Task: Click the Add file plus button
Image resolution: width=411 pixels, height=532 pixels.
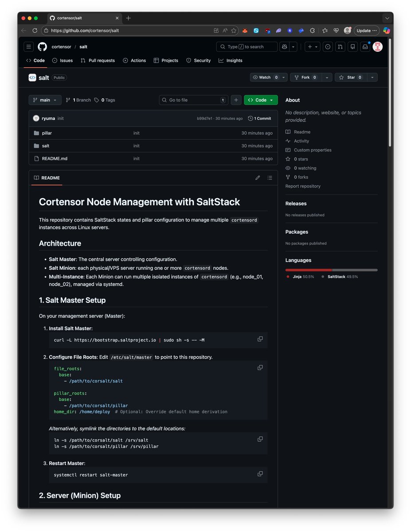Action: 236,100
